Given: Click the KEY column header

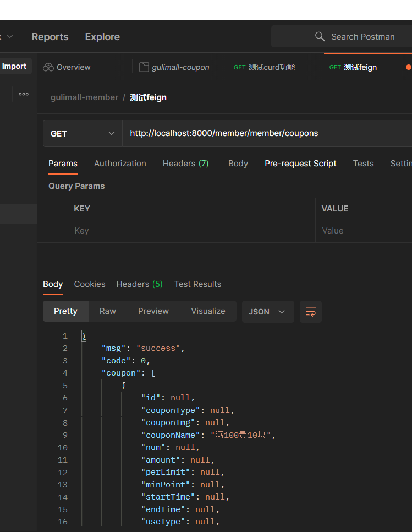Looking at the screenshot, I should coord(82,209).
